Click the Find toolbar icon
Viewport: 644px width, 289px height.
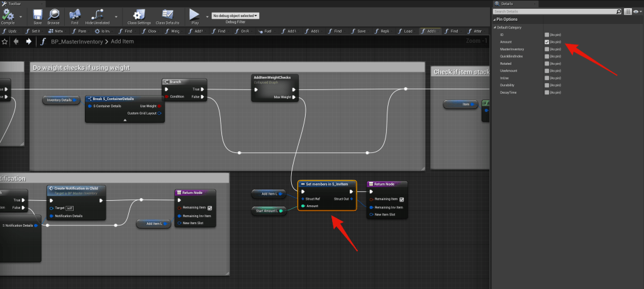75,14
